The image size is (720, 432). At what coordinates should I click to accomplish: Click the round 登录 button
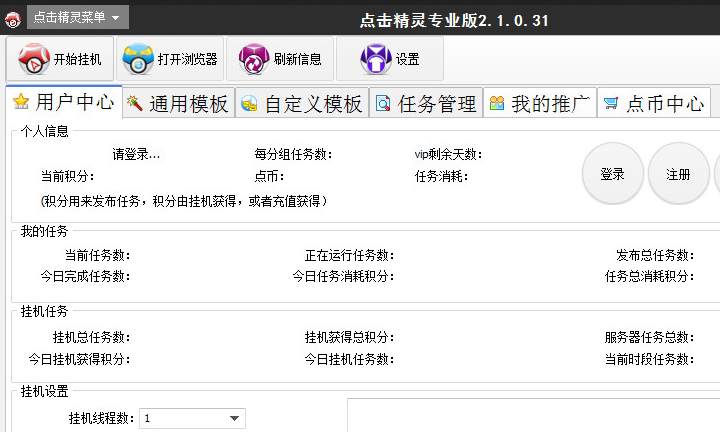click(613, 174)
